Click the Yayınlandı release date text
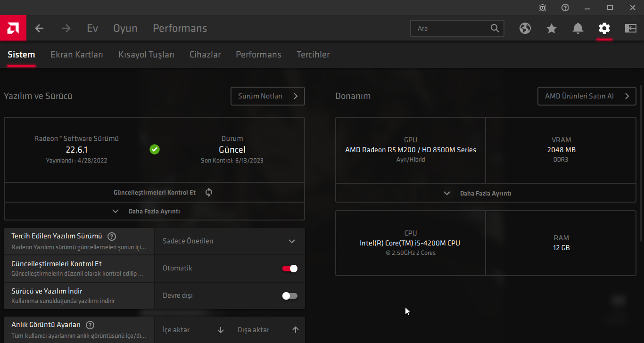 76,161
